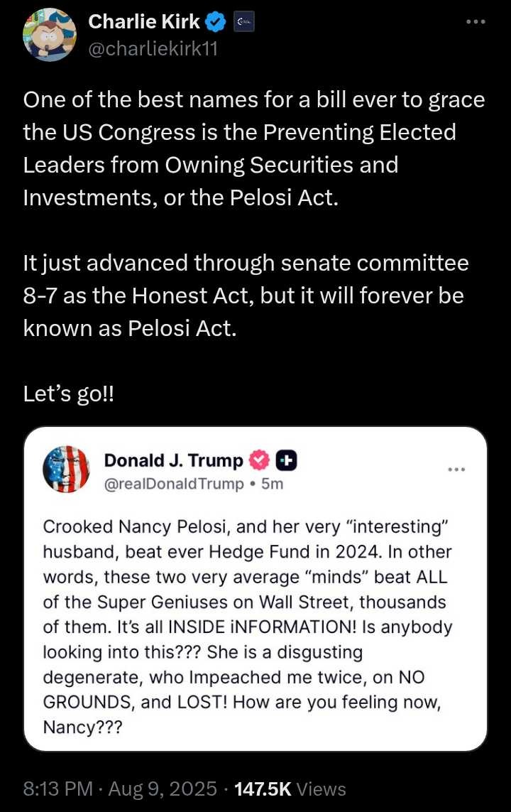Open the tweet's three-dot more options menu

pyautogui.click(x=476, y=22)
